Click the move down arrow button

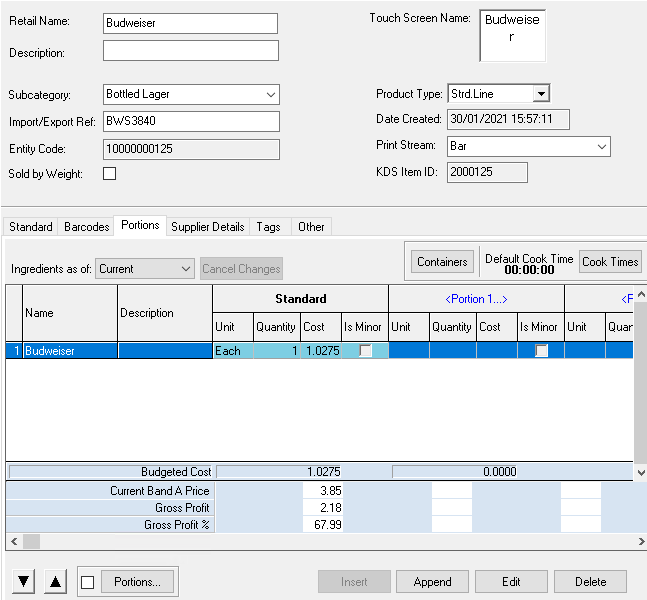pos(24,582)
